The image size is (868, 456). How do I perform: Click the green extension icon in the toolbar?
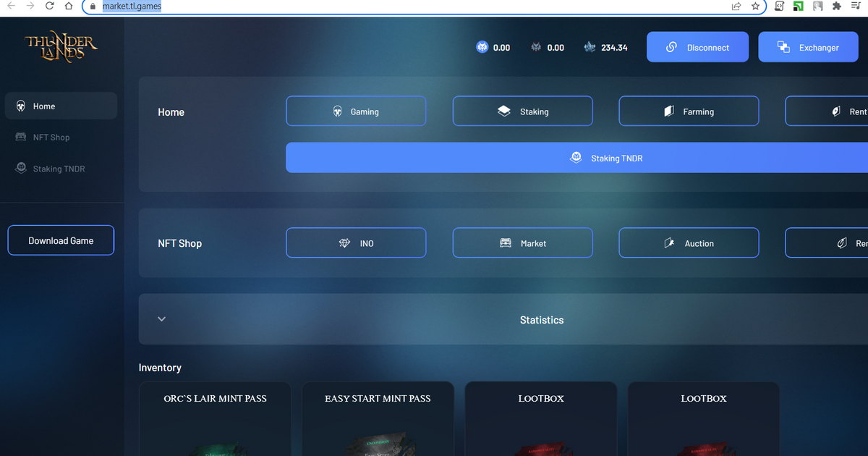(x=799, y=6)
